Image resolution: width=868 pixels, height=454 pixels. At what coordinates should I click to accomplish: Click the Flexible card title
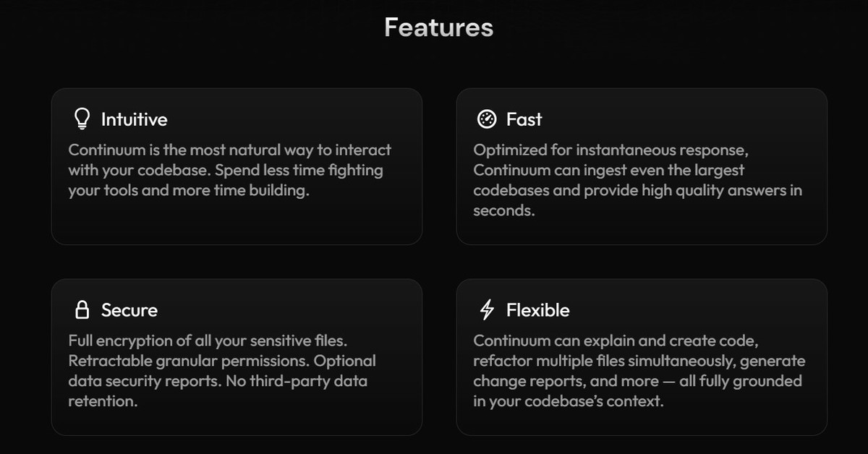click(537, 310)
